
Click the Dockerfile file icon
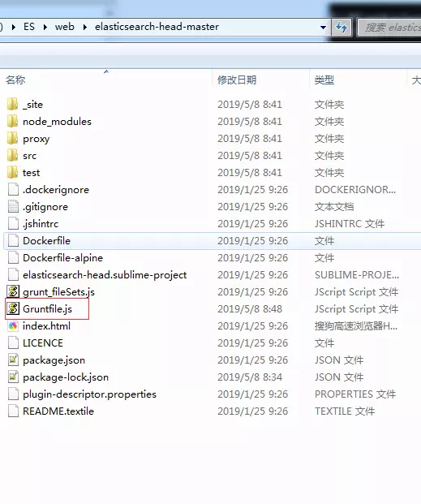click(x=13, y=241)
